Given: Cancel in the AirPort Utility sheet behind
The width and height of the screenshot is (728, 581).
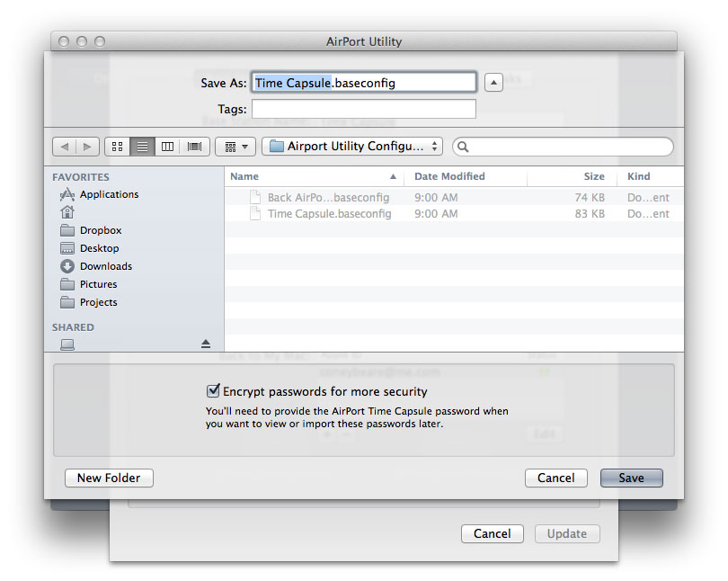Looking at the screenshot, I should coord(493,533).
